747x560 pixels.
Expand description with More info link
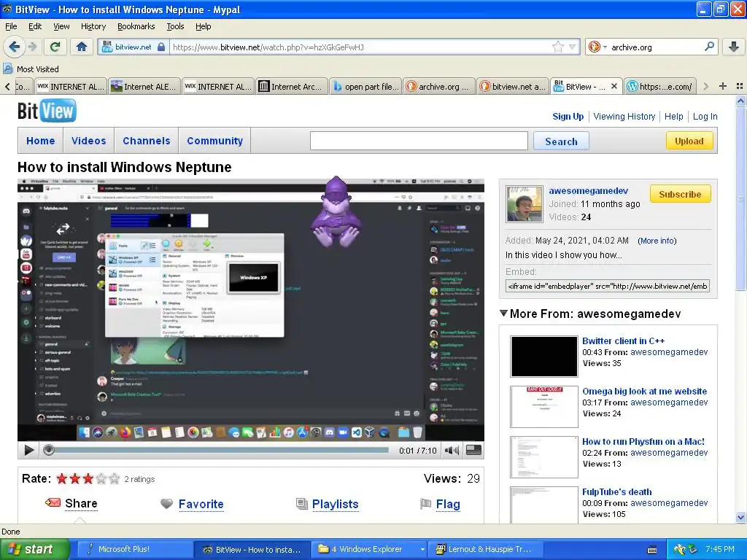[657, 241]
